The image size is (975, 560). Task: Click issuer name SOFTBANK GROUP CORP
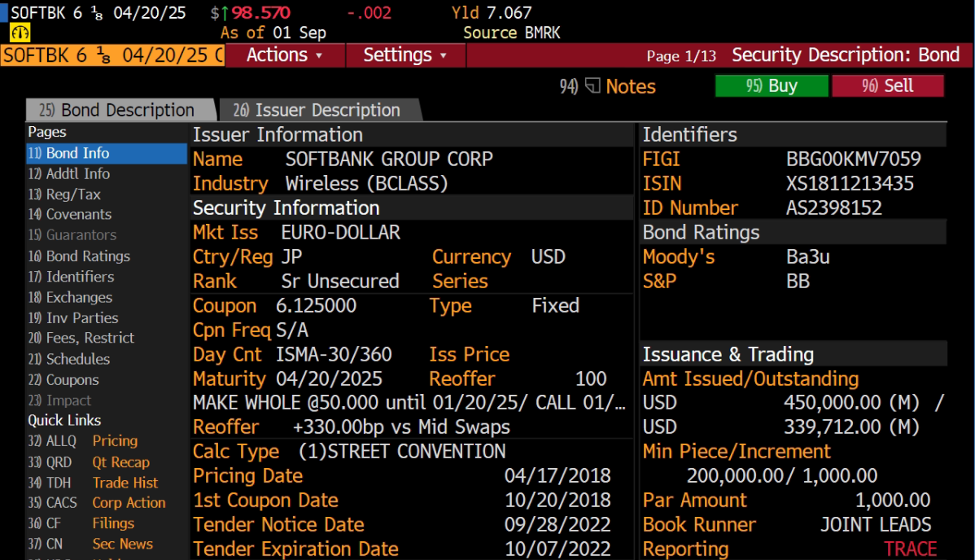pyautogui.click(x=389, y=160)
